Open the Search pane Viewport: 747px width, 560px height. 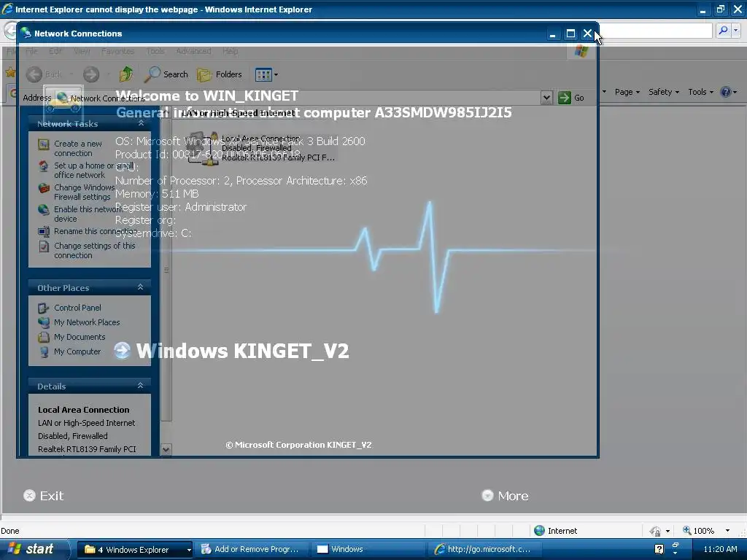click(x=166, y=74)
